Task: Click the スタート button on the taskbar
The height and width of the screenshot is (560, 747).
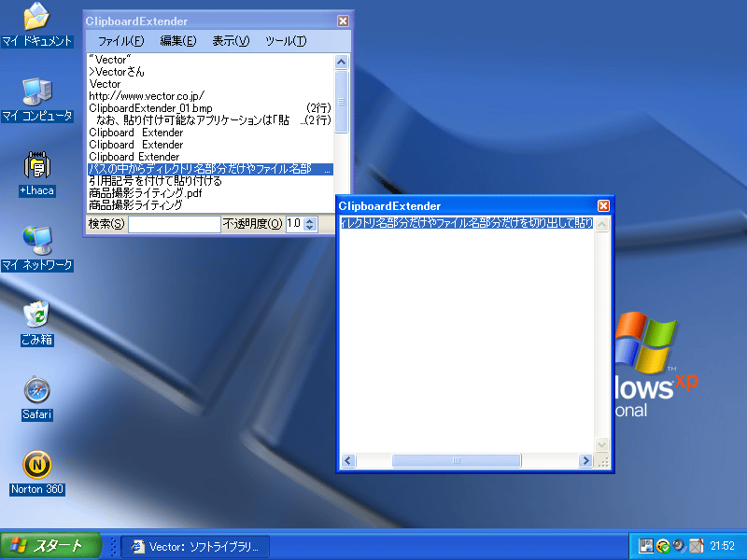Action: [x=50, y=546]
